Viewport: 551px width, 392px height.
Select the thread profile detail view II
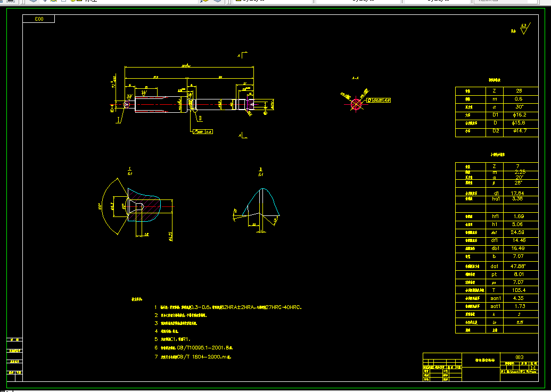257,210
